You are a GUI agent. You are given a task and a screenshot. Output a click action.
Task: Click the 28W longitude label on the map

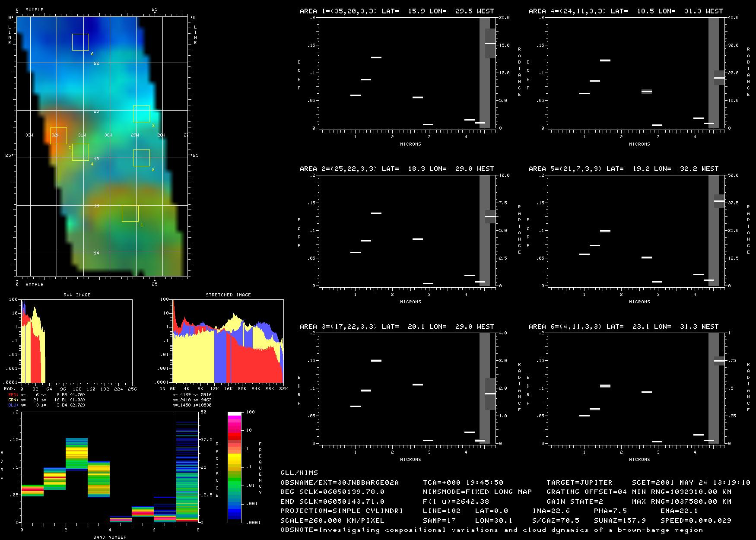point(161,136)
